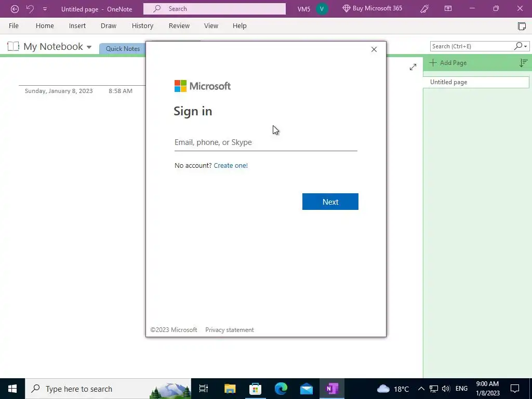Image resolution: width=532 pixels, height=399 pixels.
Task: Click the Email, phone, or Skype field
Action: (265, 142)
